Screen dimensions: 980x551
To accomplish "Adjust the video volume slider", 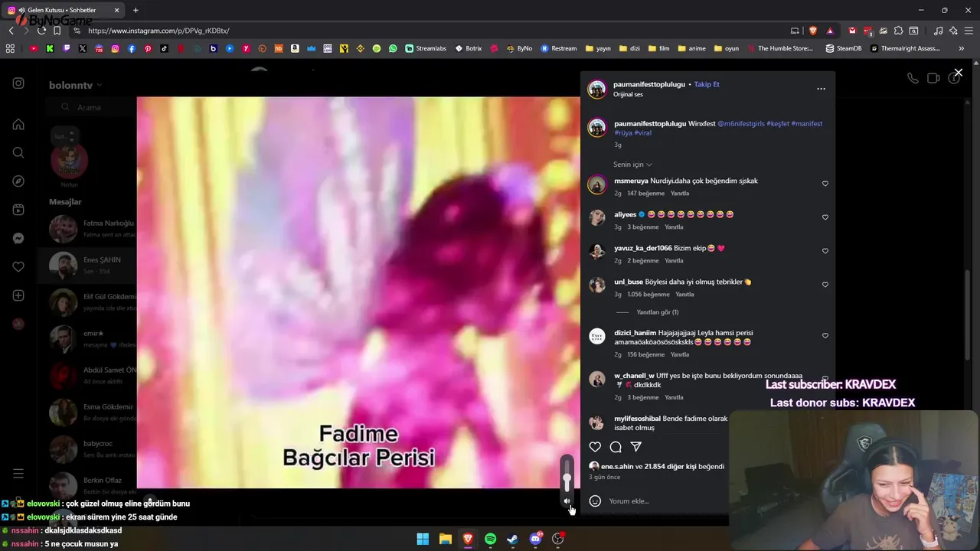I will point(567,474).
